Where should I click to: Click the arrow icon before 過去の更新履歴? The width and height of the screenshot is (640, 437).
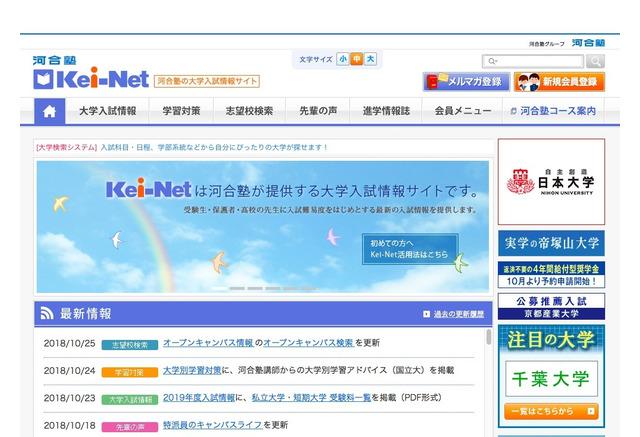pyautogui.click(x=427, y=314)
